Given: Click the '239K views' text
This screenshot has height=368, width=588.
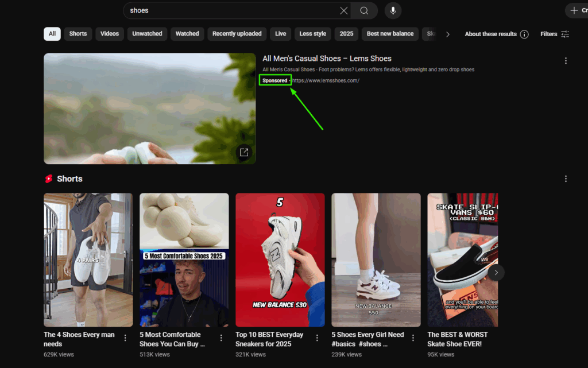Looking at the screenshot, I should coord(346,355).
